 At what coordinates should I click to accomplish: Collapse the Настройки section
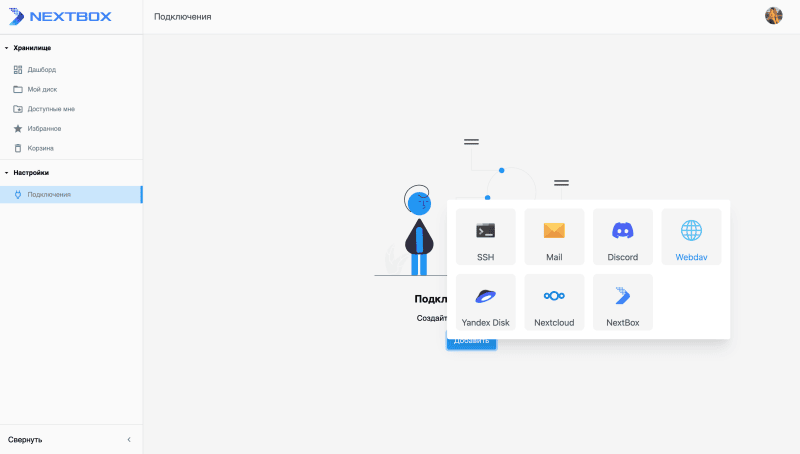pos(7,173)
